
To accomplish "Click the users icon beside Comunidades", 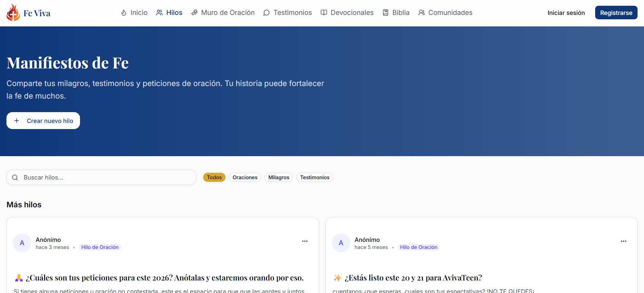I will pos(422,13).
